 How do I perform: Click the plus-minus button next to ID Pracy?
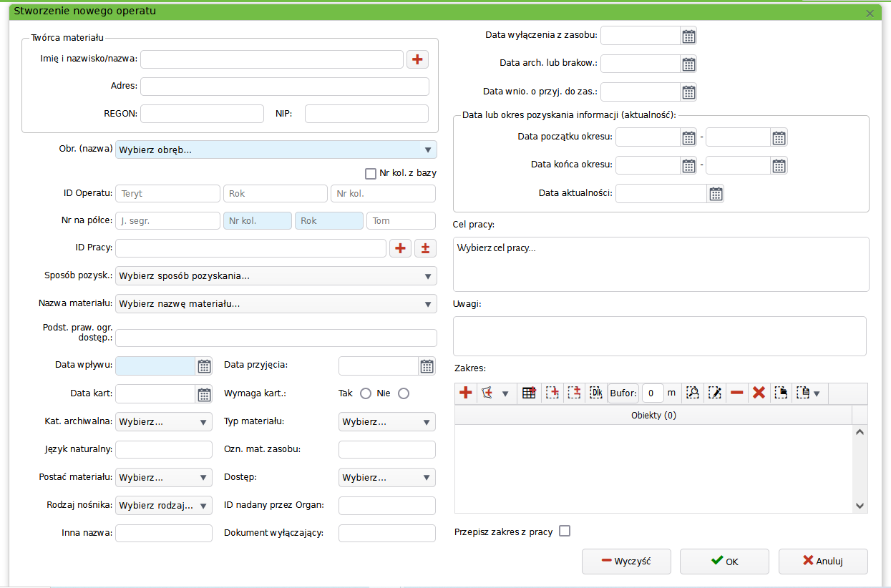pos(425,248)
